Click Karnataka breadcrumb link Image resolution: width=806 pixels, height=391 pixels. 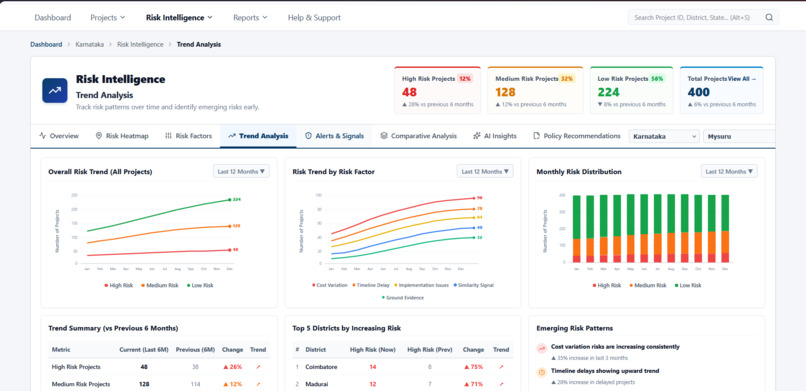click(x=89, y=45)
